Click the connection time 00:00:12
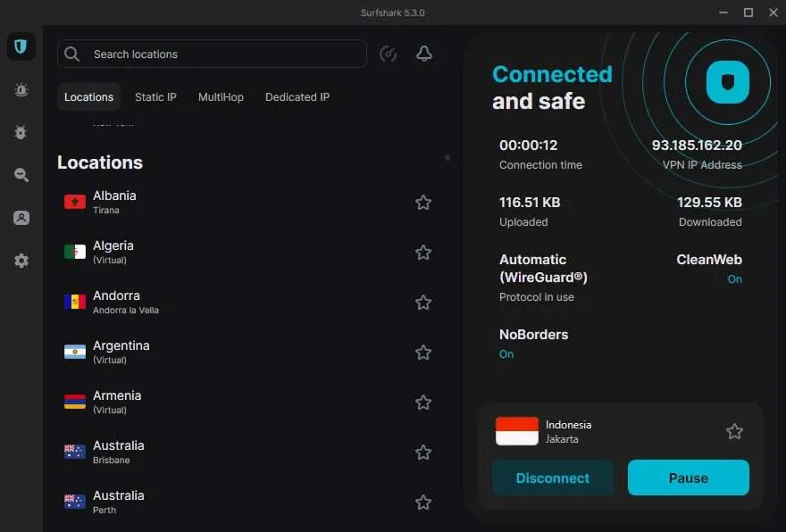Viewport: 786px width, 532px height. pos(529,145)
